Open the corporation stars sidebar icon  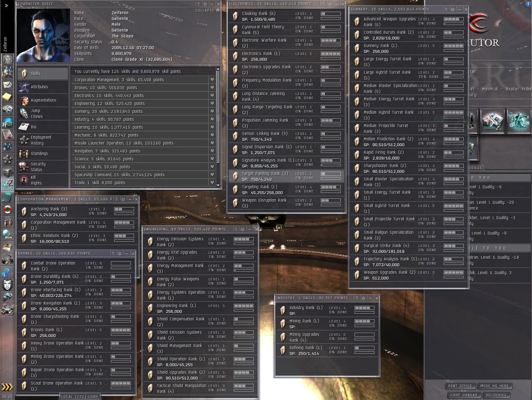tap(7, 159)
